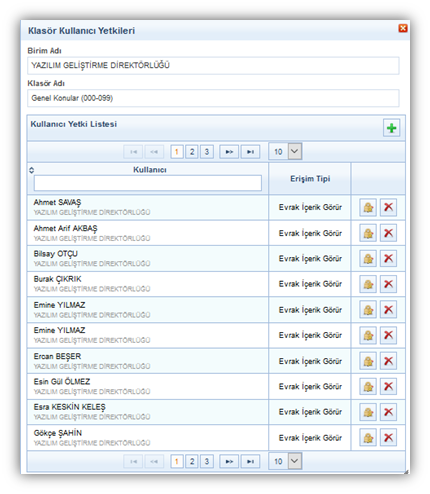Image resolution: width=430 pixels, height=494 pixels.
Task: Edit permission icon for Bilsay OTÇU
Action: click(368, 258)
